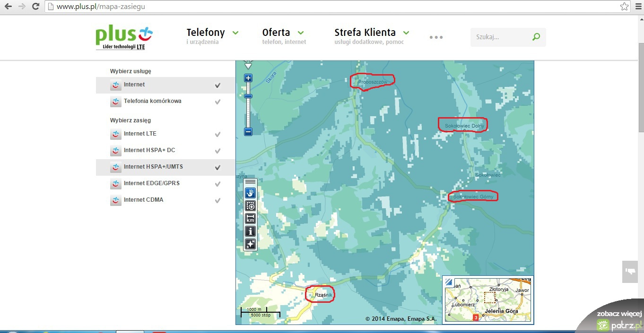This screenshot has width=644, height=333.
Task: Select Internet CDMA coverage option
Action: (143, 200)
